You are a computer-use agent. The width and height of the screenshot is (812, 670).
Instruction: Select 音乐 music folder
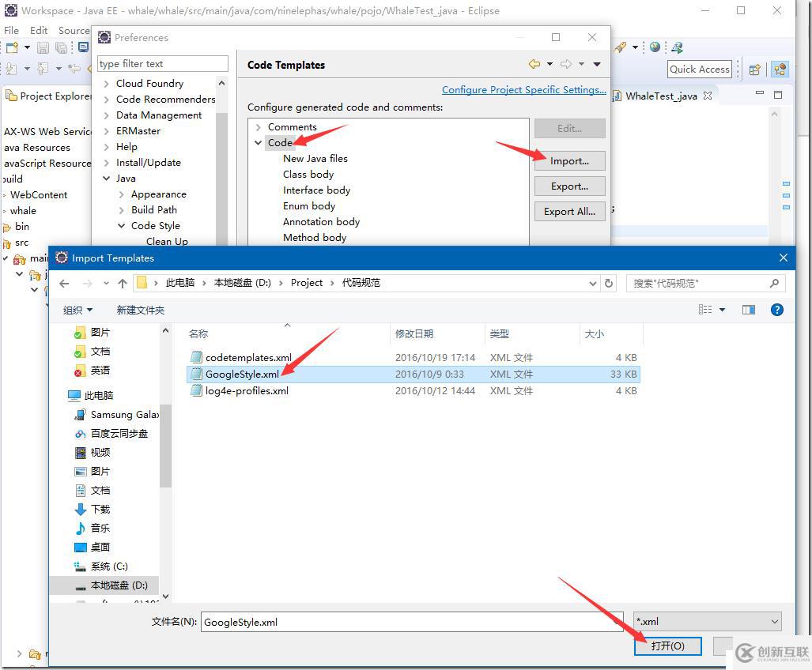93,529
